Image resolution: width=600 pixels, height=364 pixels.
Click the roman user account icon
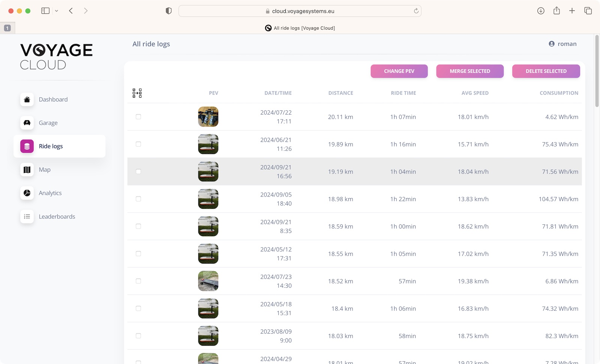(x=552, y=44)
